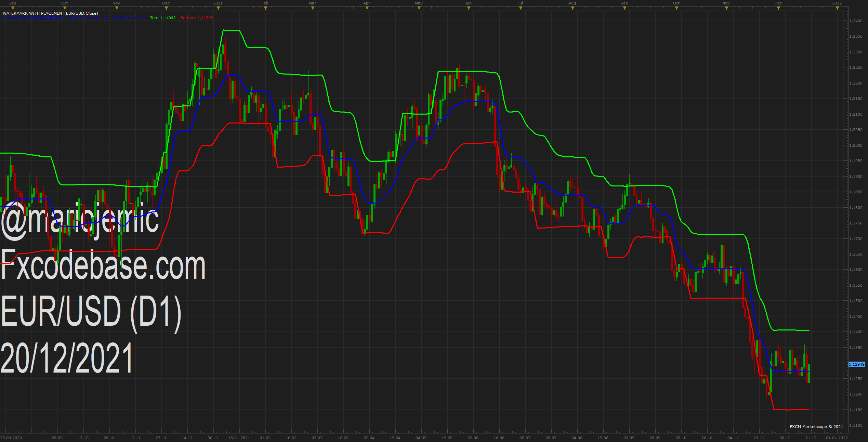Click the 1,1500 price axis label
The width and height of the screenshot is (868, 442).
pyautogui.click(x=856, y=301)
